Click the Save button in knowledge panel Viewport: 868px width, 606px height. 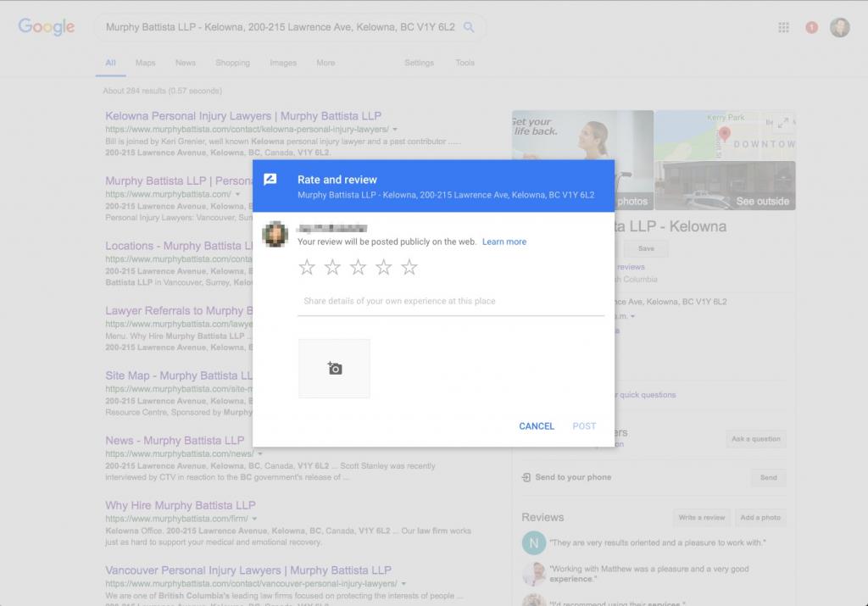[646, 248]
